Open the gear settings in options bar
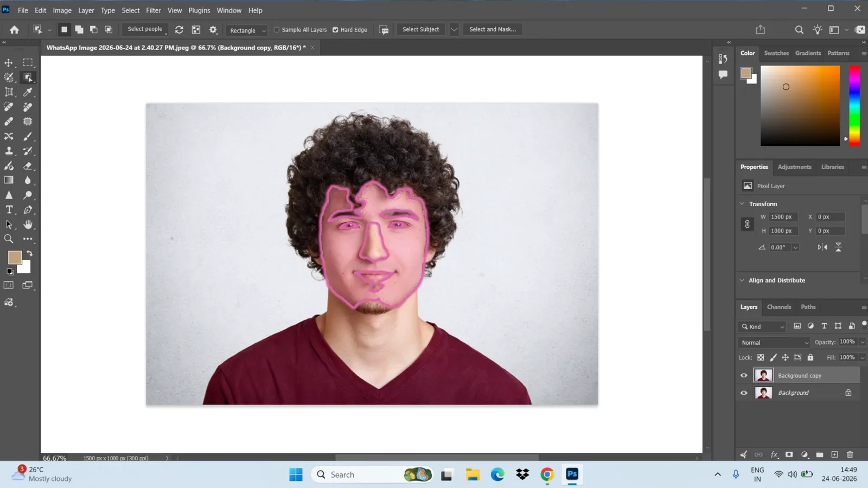Screen dimensions: 868x488 pyautogui.click(x=213, y=30)
